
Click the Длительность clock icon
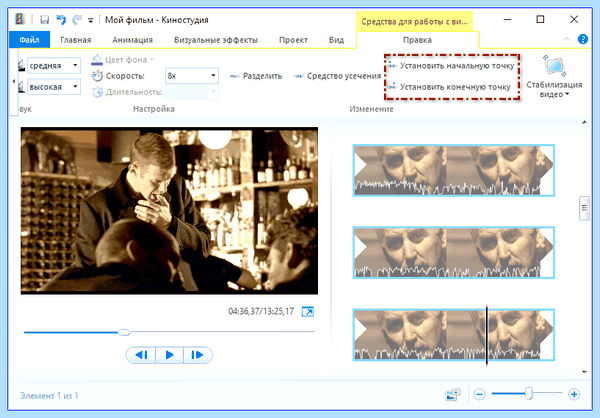[x=98, y=92]
